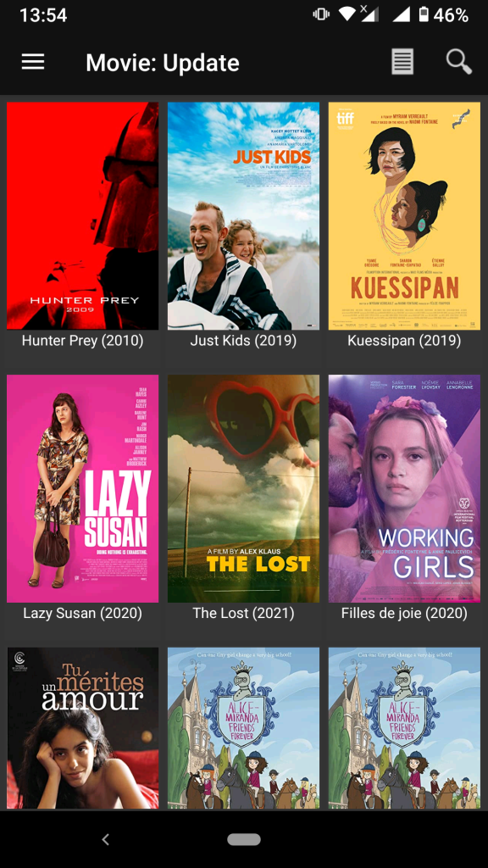Tap the Android back arrow
The image size is (488, 868).
106,839
